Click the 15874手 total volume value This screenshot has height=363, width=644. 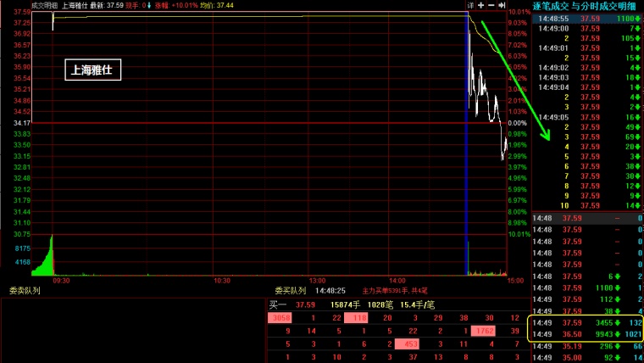pos(346,305)
